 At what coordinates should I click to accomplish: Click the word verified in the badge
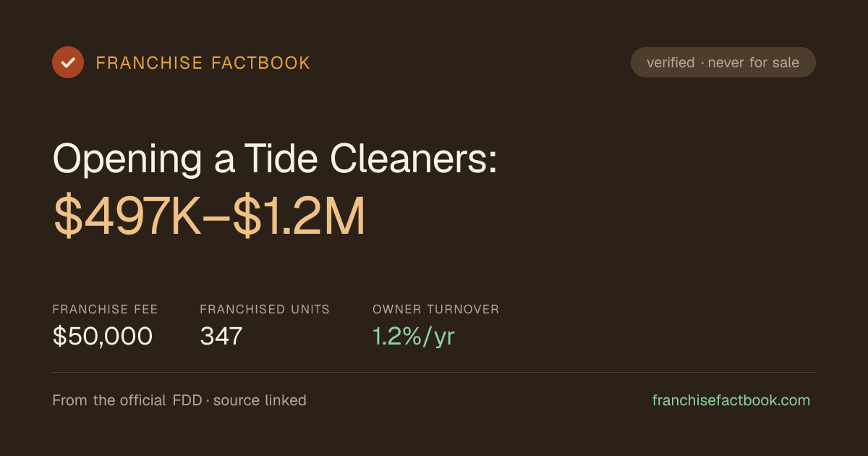(671, 63)
